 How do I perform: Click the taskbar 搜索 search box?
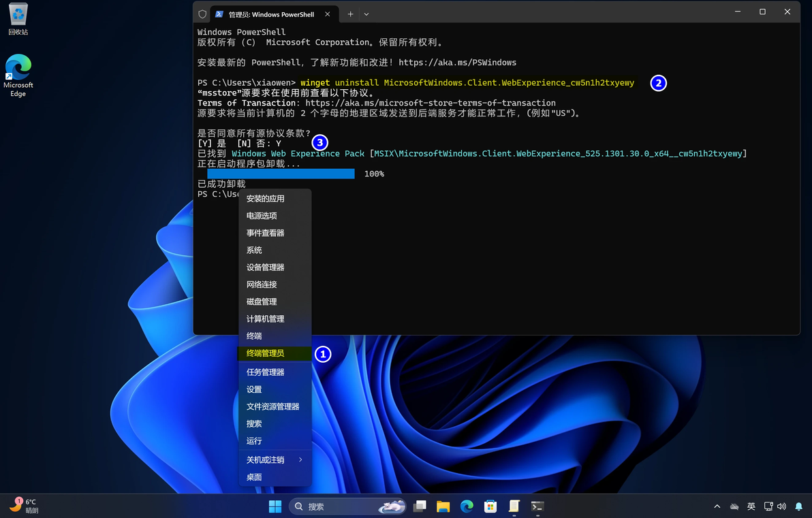click(x=347, y=506)
